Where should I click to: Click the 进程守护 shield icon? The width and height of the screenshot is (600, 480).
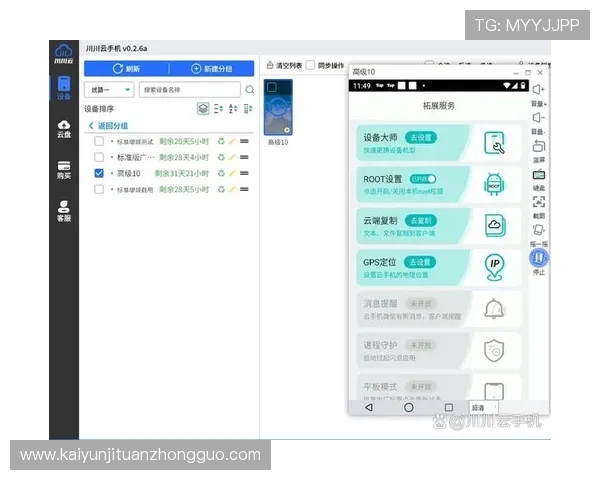tap(494, 350)
